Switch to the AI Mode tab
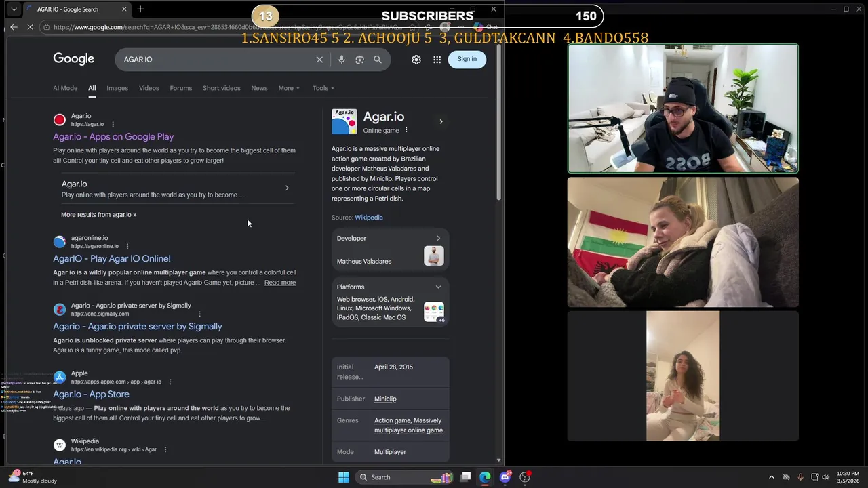 click(x=65, y=88)
